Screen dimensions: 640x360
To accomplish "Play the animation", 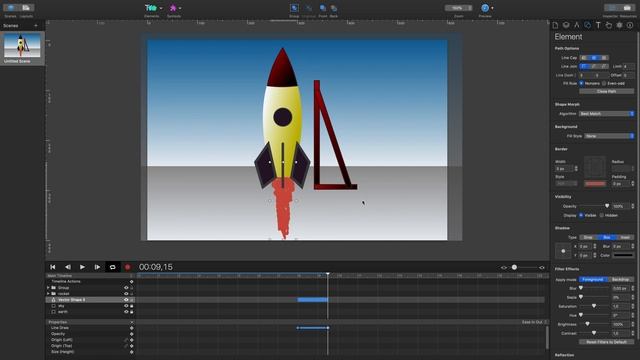I will pos(82,267).
